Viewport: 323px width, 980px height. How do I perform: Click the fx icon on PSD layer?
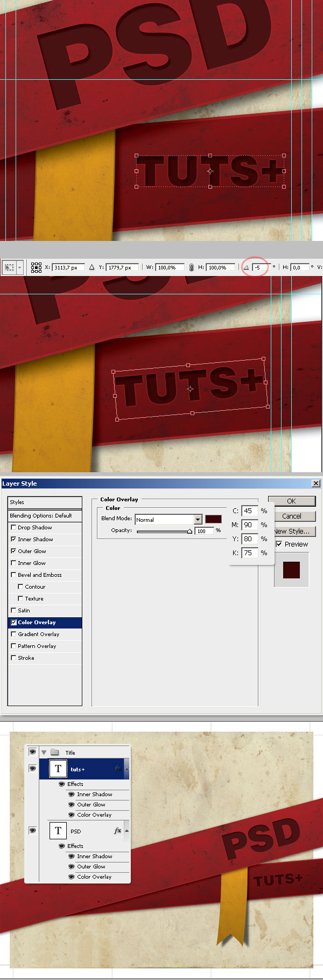[x=117, y=831]
